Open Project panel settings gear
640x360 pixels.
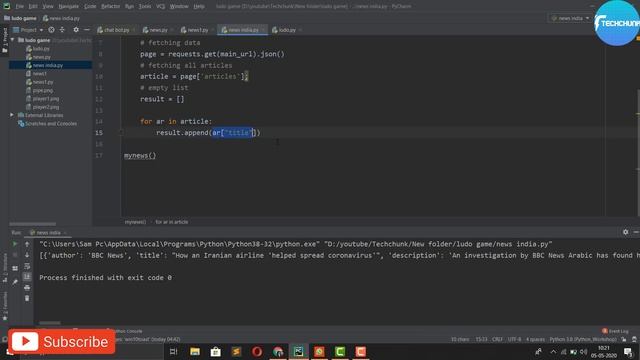click(x=76, y=30)
